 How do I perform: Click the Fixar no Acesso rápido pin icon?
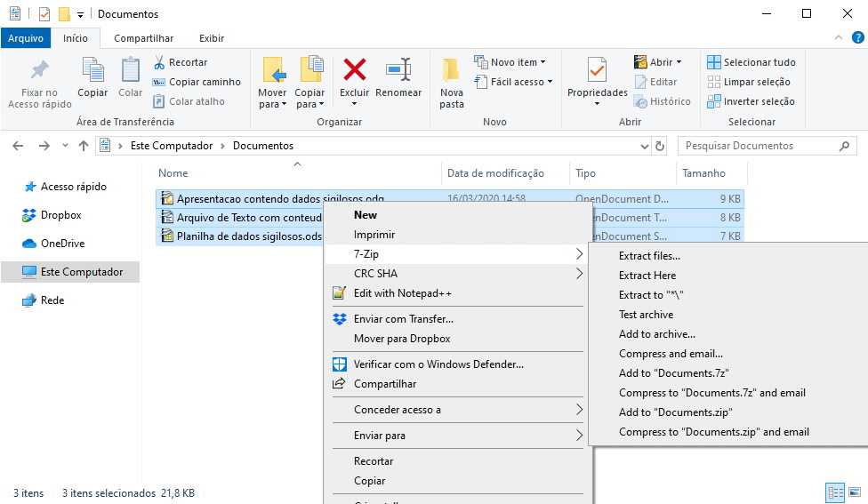pos(39,69)
